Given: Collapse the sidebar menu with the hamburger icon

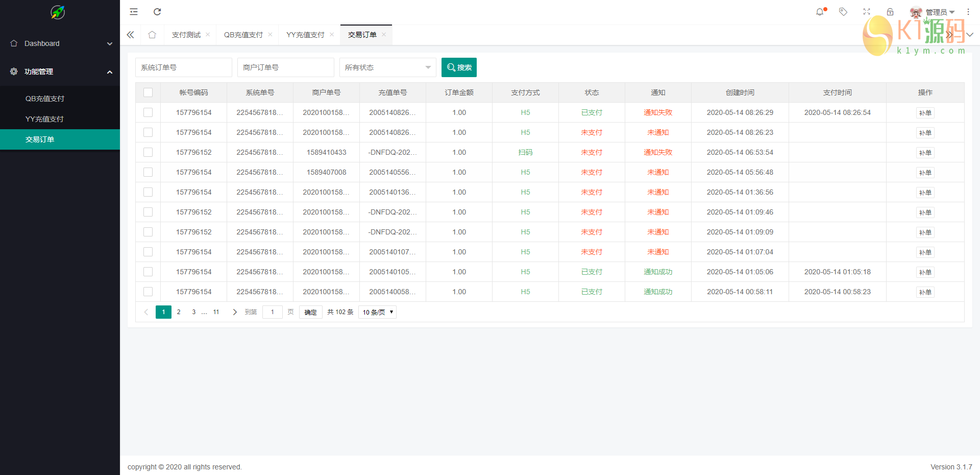Looking at the screenshot, I should point(134,12).
